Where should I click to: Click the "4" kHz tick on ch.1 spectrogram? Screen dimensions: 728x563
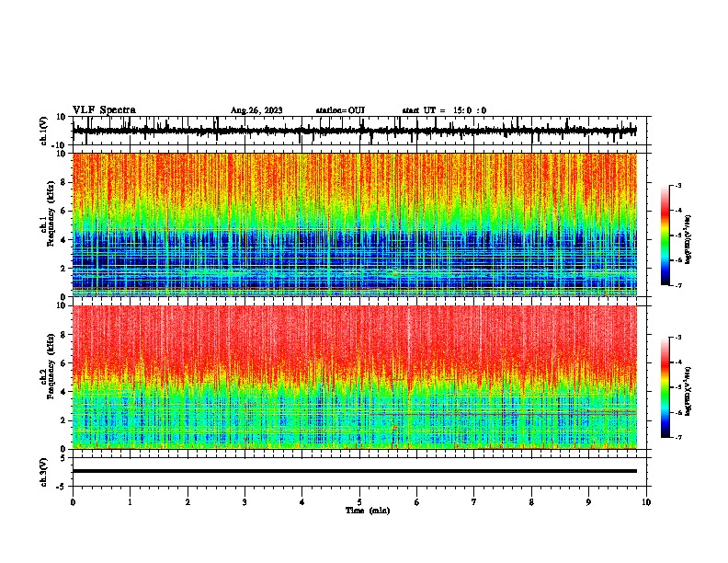coord(63,240)
